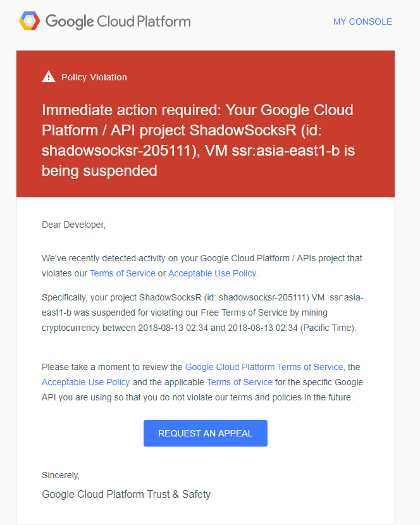Click the sentence "We've recently detected activity"
Screen dimensions: 420x525
pyautogui.click(x=202, y=266)
